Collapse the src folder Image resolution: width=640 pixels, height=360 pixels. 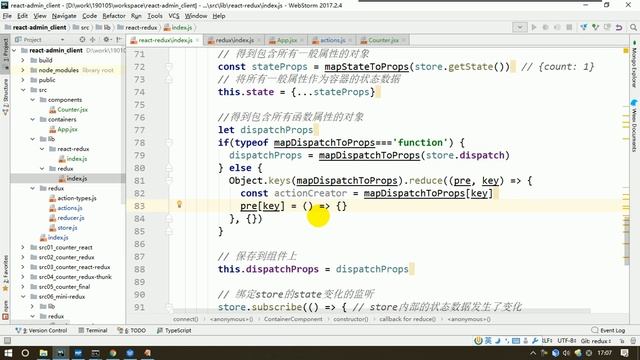[23, 90]
